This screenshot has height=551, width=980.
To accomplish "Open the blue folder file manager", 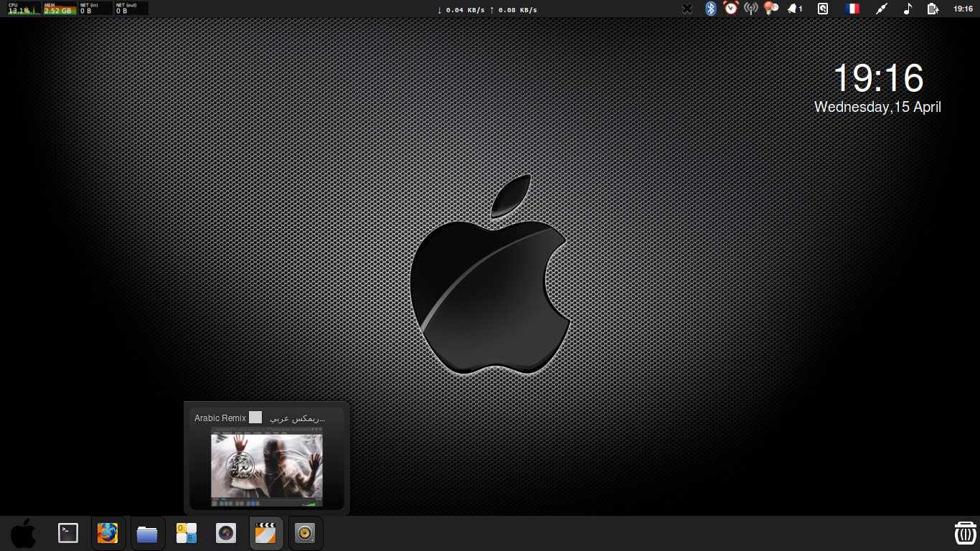I will [x=147, y=534].
